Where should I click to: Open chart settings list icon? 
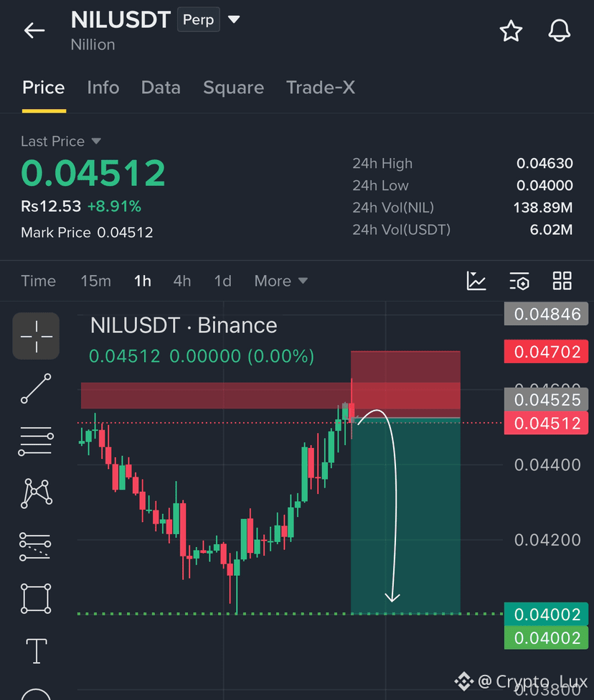(x=519, y=281)
